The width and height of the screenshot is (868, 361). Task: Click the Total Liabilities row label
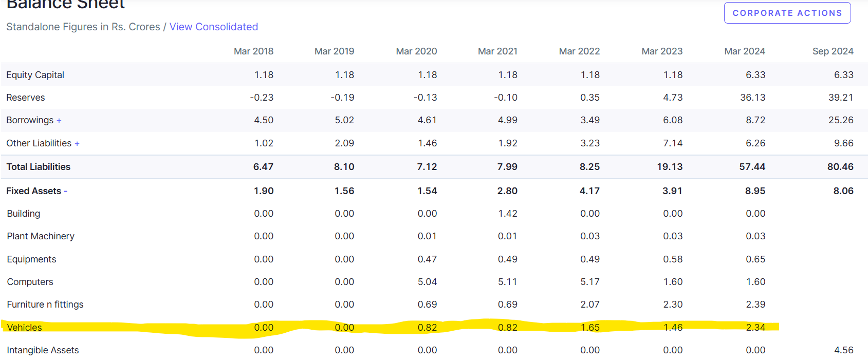[39, 167]
